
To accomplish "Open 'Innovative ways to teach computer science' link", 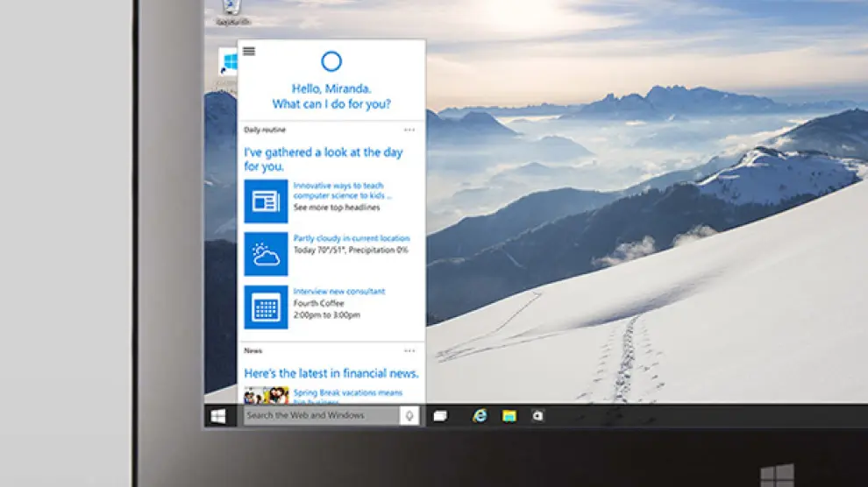I will [x=338, y=190].
